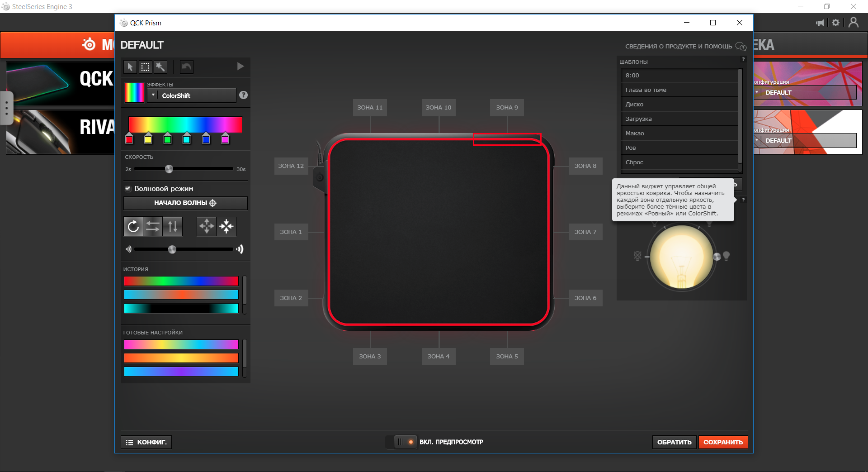Click the narrow wave icon
The height and width of the screenshot is (472, 868).
(128, 249)
